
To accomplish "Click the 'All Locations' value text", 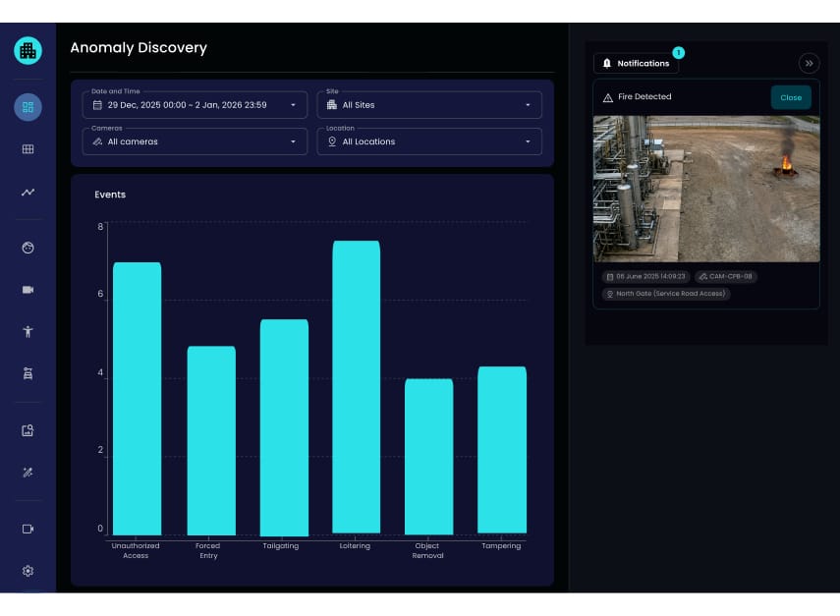I will tap(368, 141).
